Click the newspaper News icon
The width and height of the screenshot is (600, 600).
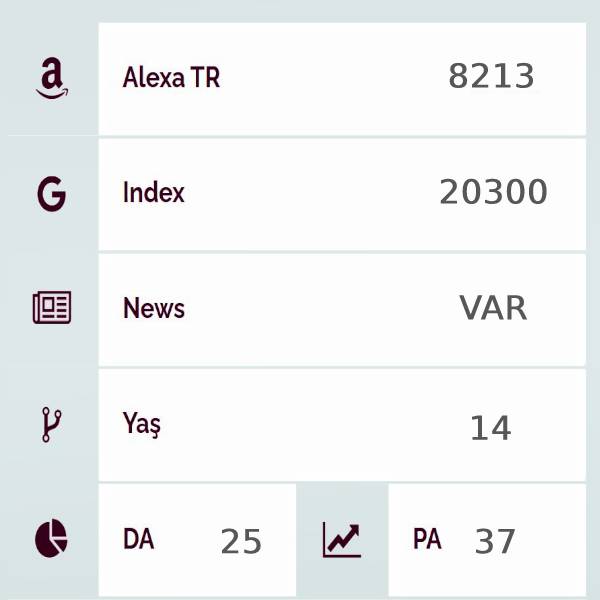(x=52, y=307)
